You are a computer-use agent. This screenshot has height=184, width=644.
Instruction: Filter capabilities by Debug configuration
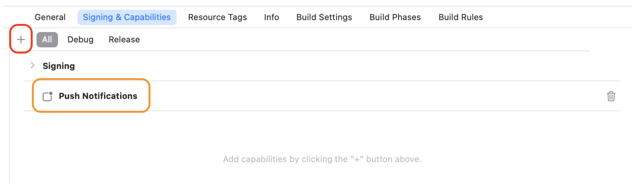coord(80,40)
